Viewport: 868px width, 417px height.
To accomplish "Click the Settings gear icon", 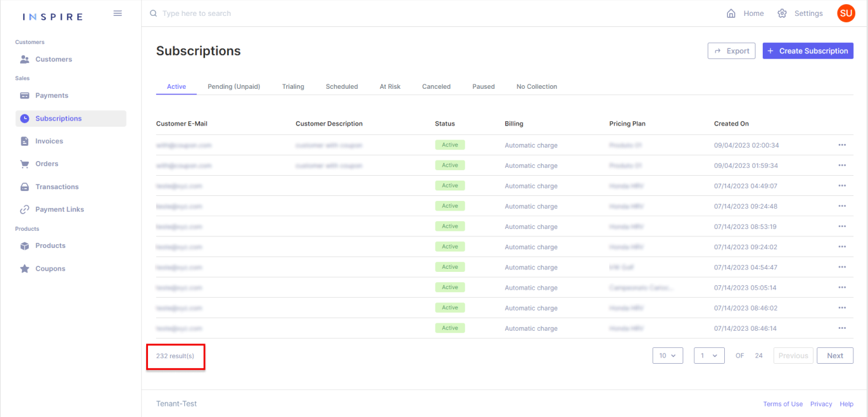I will [782, 13].
